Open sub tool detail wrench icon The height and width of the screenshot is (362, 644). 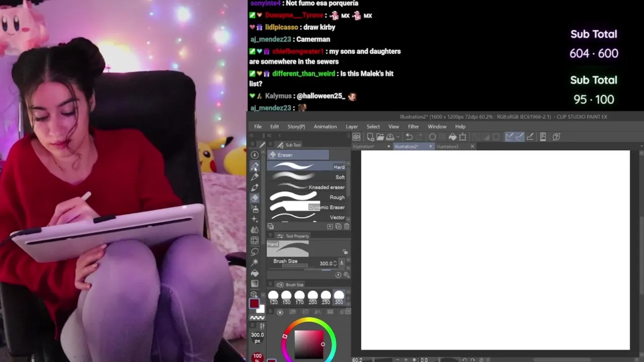coord(347,275)
